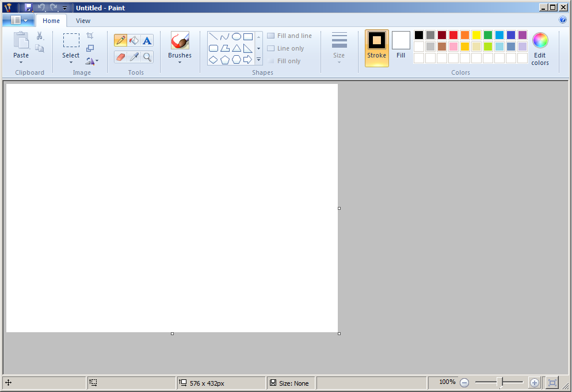The width and height of the screenshot is (572, 392).
Task: Expand the Size line thickness dropdown
Action: (x=339, y=48)
